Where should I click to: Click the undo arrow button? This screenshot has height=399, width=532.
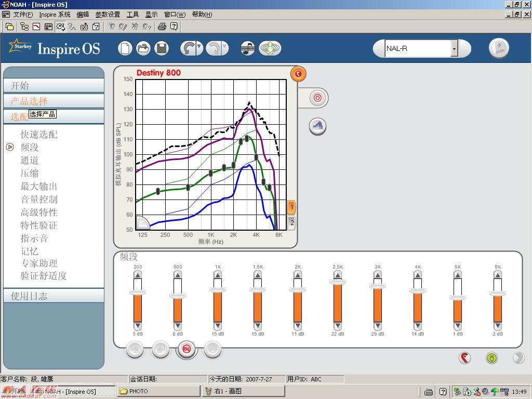(188, 48)
